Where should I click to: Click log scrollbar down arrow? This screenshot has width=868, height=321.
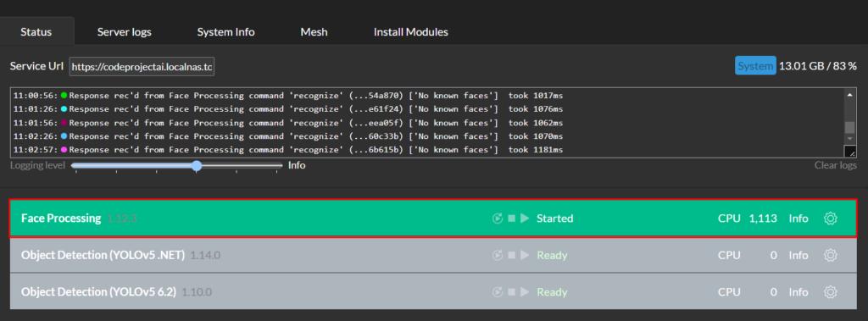click(x=849, y=138)
